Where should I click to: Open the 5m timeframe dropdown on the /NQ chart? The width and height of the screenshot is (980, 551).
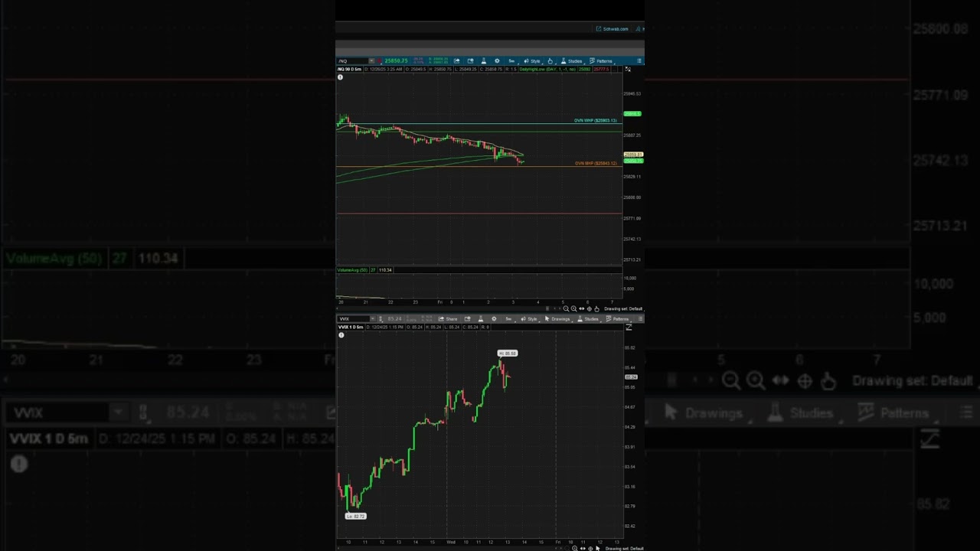pyautogui.click(x=511, y=61)
